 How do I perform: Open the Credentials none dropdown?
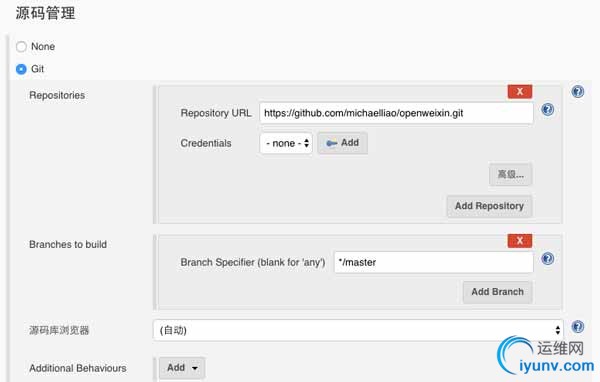(286, 143)
